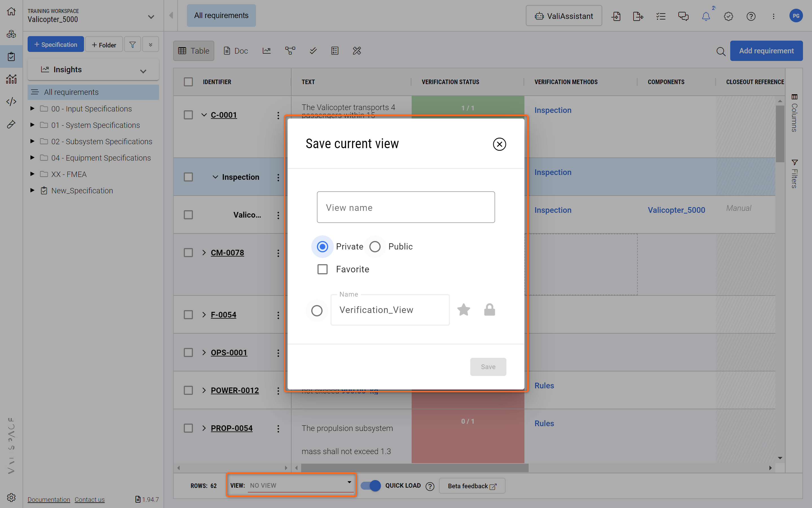The height and width of the screenshot is (508, 812).
Task: Open the Columns side panel
Action: coord(794,113)
